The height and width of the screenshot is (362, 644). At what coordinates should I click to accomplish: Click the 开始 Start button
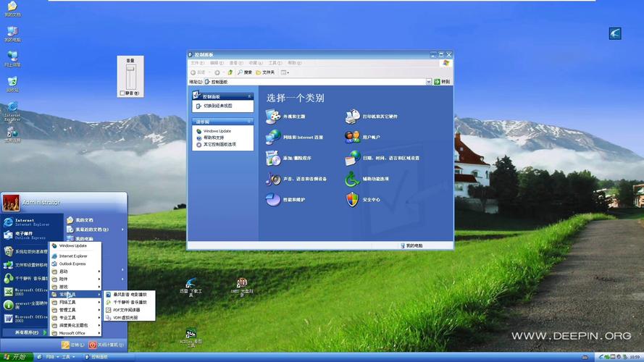click(x=14, y=357)
